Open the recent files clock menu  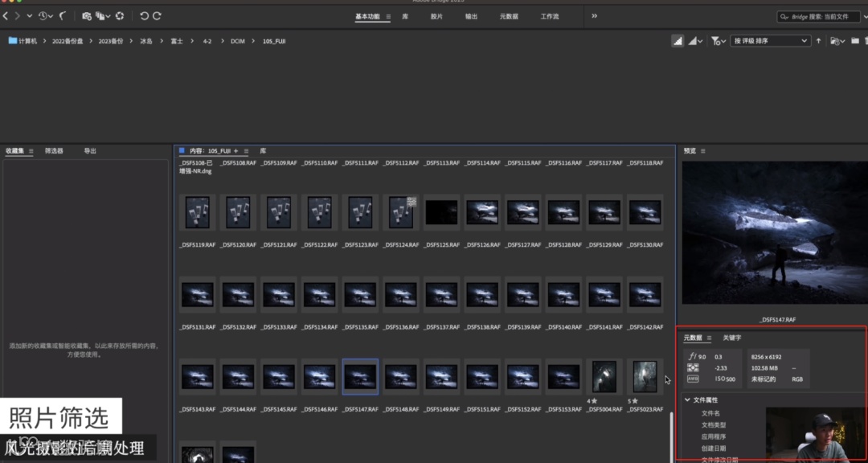pos(45,16)
